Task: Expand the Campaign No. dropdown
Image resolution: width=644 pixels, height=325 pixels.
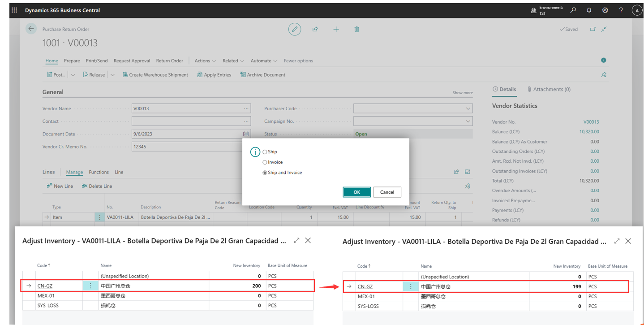Action: [468, 121]
